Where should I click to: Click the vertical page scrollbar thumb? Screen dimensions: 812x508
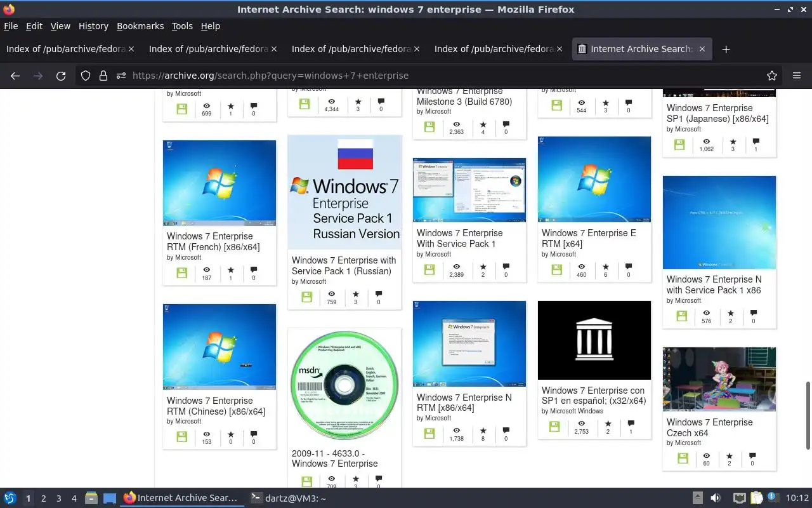coord(808,415)
